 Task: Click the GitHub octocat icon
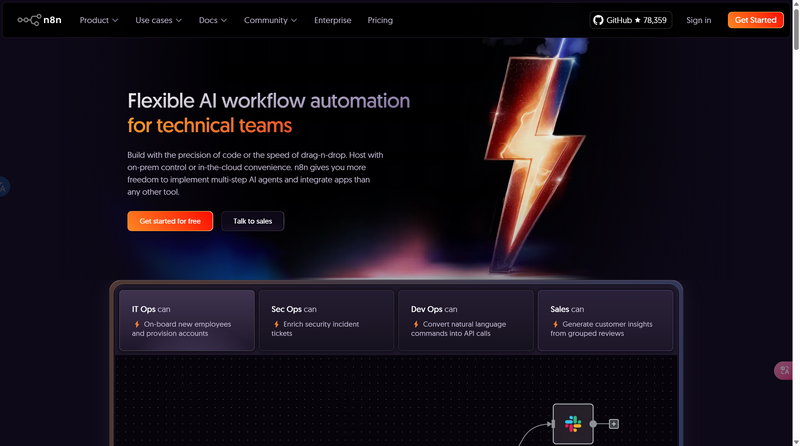click(x=598, y=20)
